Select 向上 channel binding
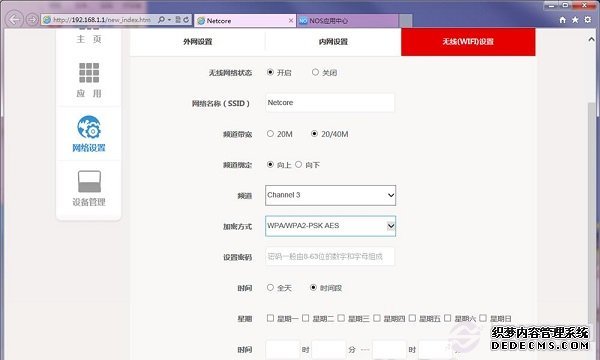Image resolution: width=600 pixels, height=360 pixels. point(270,164)
